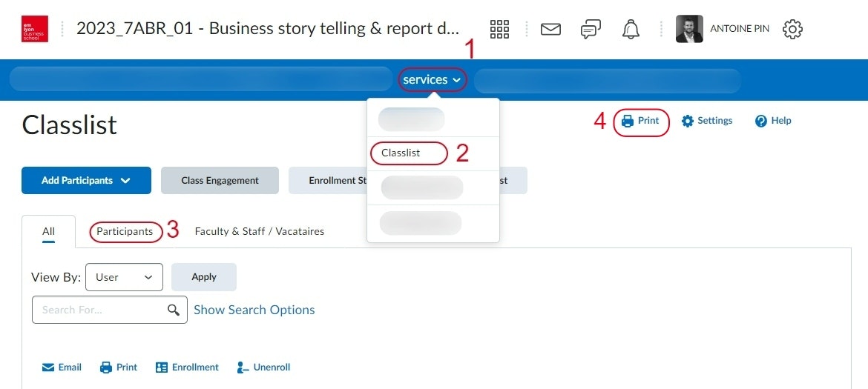Image resolution: width=868 pixels, height=389 pixels.
Task: Open the admin tools gear icon
Action: (792, 30)
